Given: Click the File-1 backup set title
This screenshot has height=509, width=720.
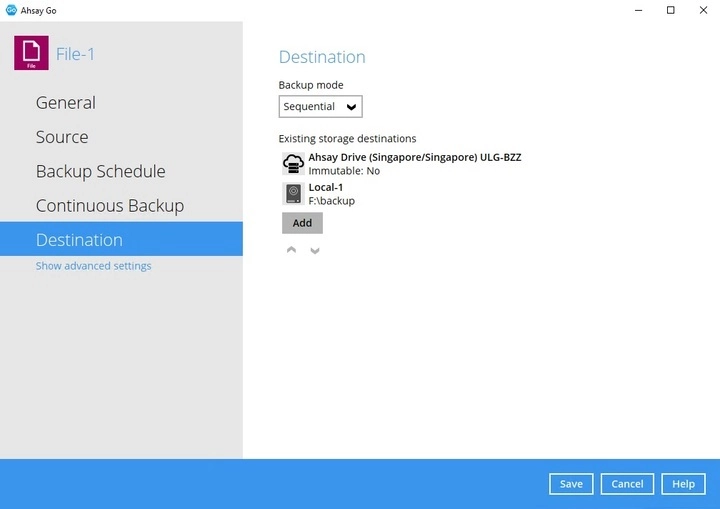Looking at the screenshot, I should pos(75,54).
